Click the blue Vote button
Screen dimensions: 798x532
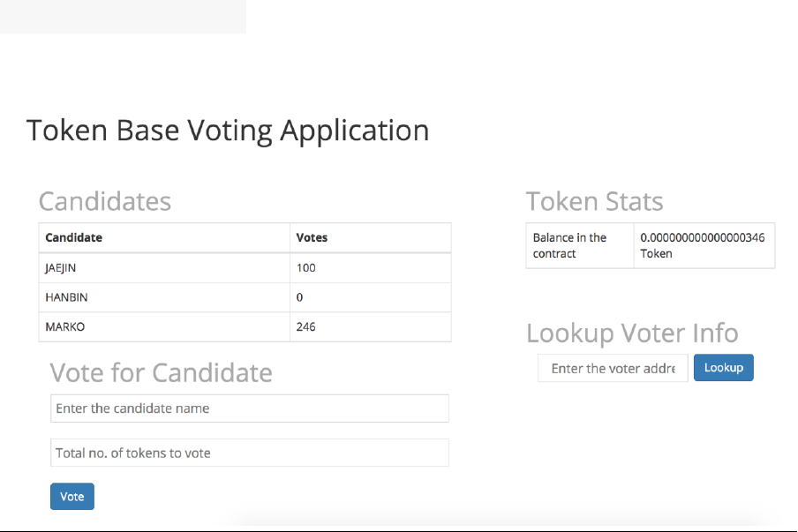pos(72,497)
